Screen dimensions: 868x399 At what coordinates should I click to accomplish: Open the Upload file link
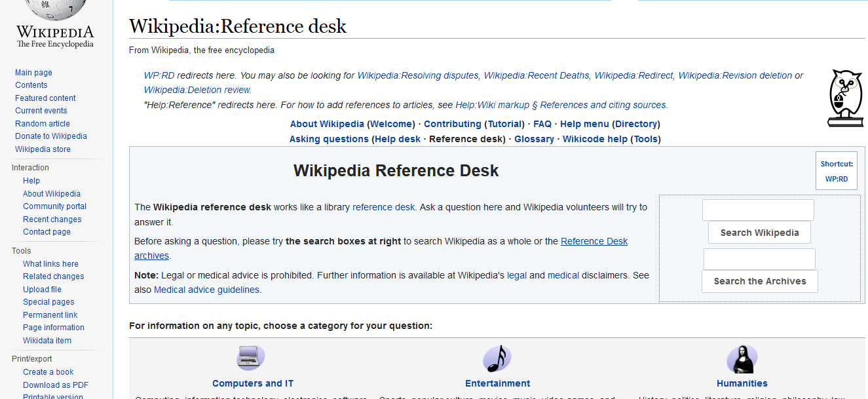pyautogui.click(x=42, y=290)
